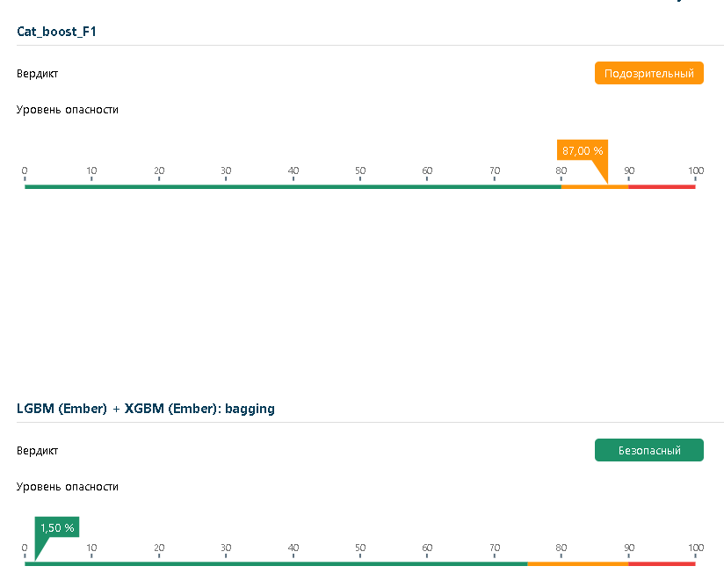The width and height of the screenshot is (724, 588).
Task: Click Вердикт label in LGBM bagging section
Action: (37, 451)
